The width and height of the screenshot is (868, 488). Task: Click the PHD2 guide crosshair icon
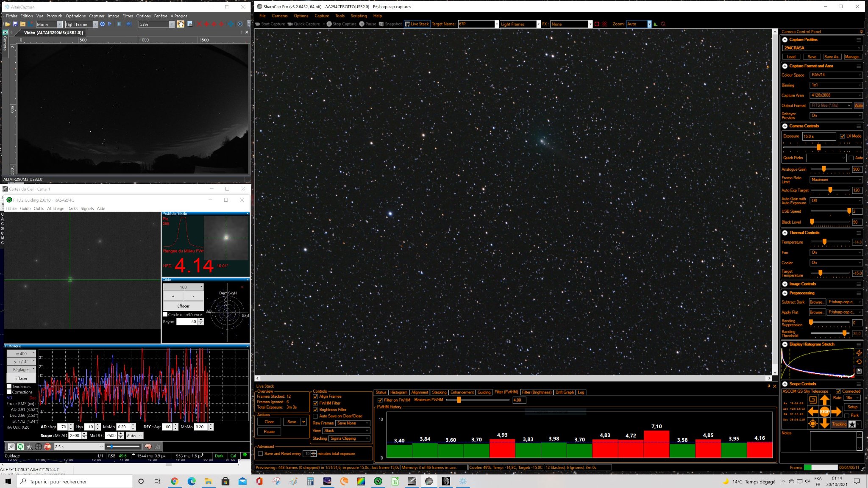click(x=38, y=446)
